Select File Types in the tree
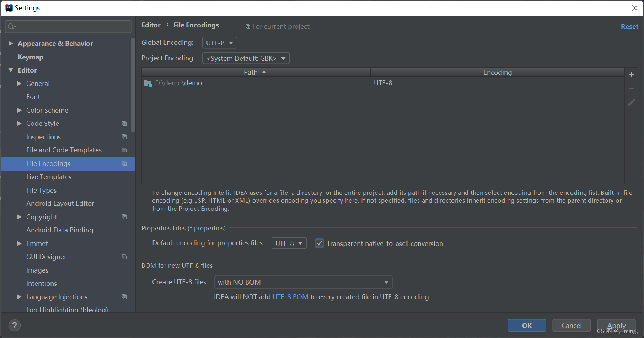 [41, 190]
